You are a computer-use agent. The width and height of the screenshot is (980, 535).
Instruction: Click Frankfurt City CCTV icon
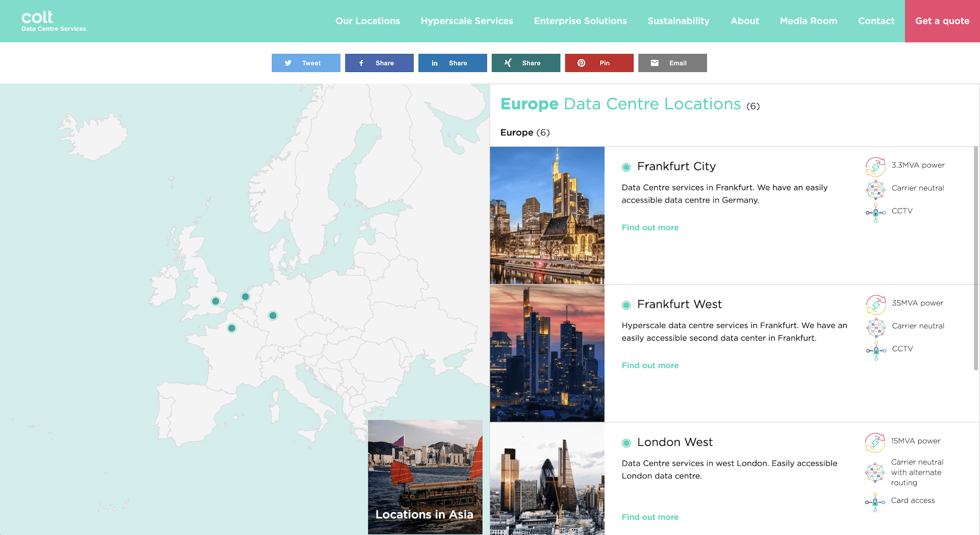click(x=875, y=213)
